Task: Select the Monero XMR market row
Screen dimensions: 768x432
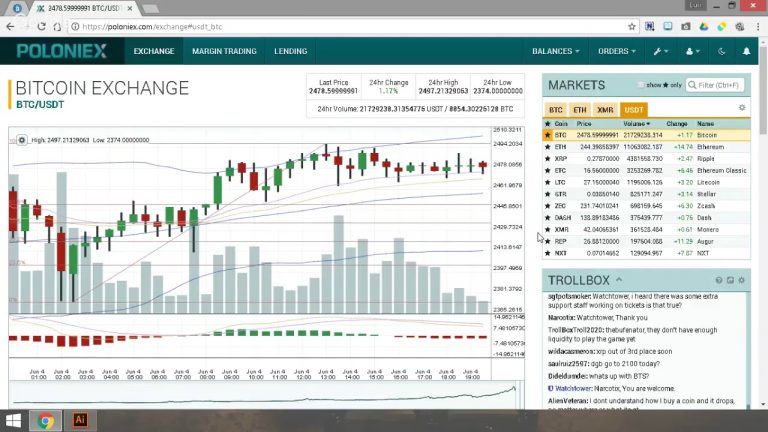Action: click(x=646, y=230)
